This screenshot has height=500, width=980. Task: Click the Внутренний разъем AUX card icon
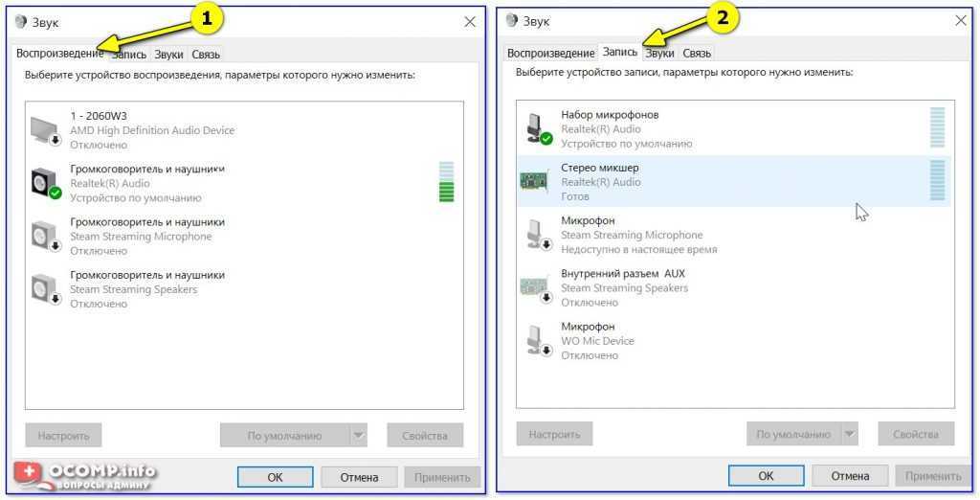click(536, 288)
